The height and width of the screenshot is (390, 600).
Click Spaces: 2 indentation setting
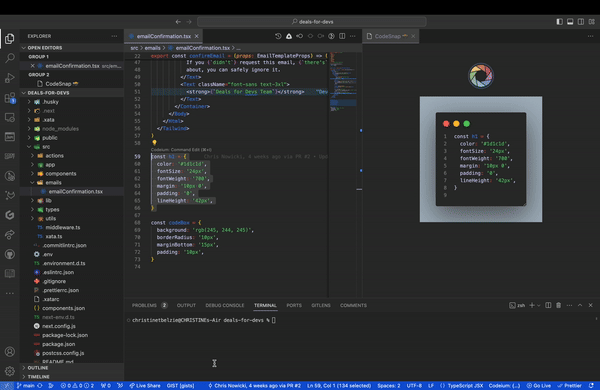click(389, 385)
